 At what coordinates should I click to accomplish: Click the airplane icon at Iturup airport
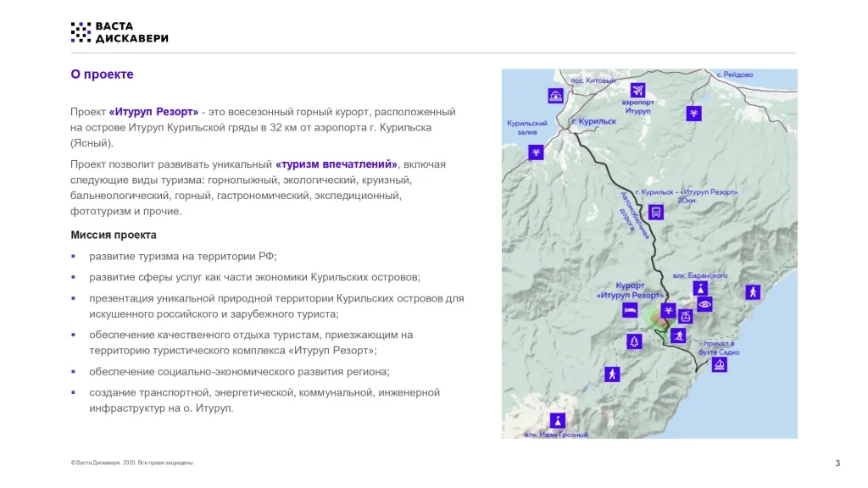click(x=637, y=90)
